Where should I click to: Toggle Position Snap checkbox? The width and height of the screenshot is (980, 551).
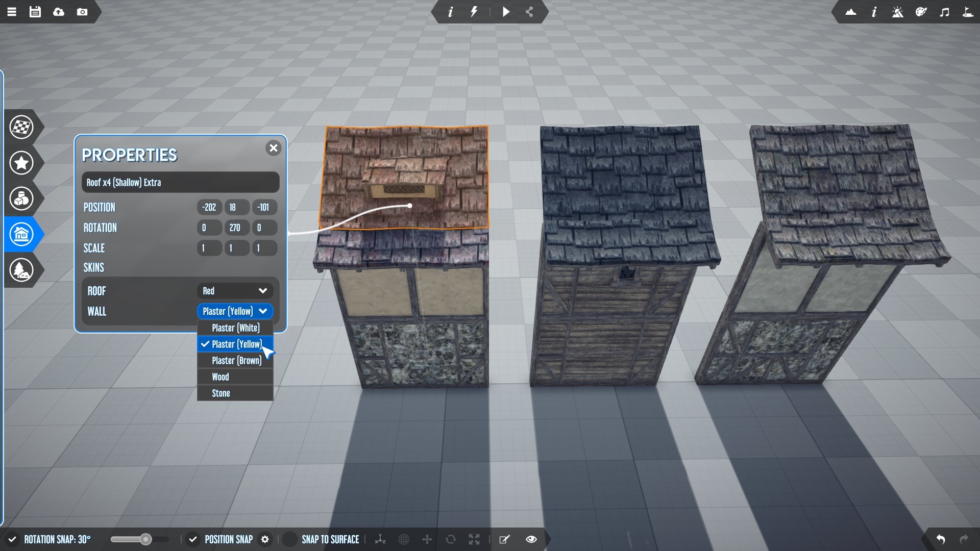[x=193, y=539]
